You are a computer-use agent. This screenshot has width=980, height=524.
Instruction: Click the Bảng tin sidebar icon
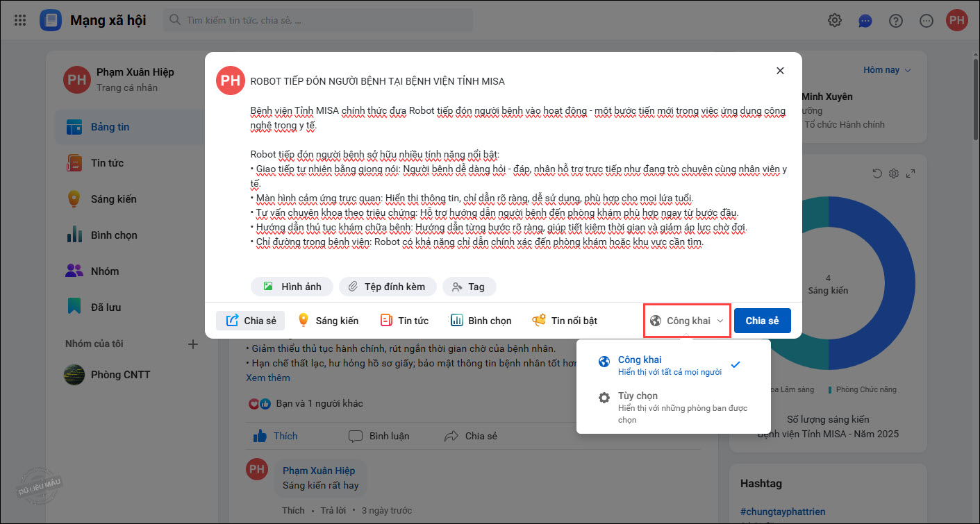pos(74,127)
